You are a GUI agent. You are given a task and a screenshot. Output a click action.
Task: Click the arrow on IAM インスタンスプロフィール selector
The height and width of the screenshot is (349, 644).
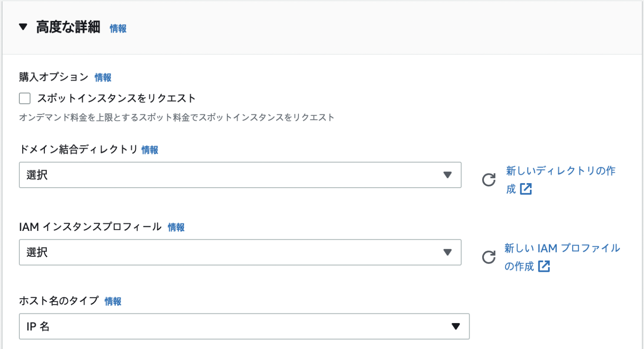pos(448,252)
